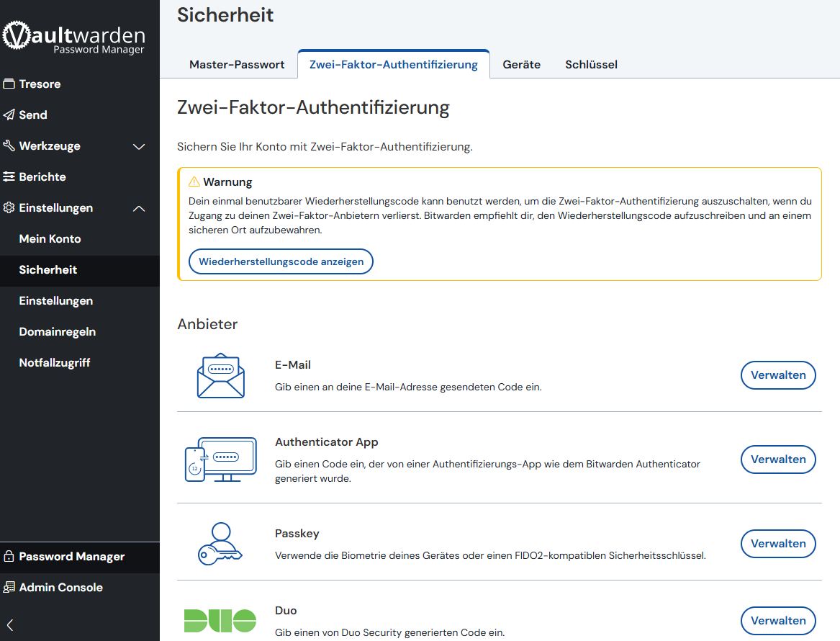Collapse the Einstellungen section chevron

[140, 208]
